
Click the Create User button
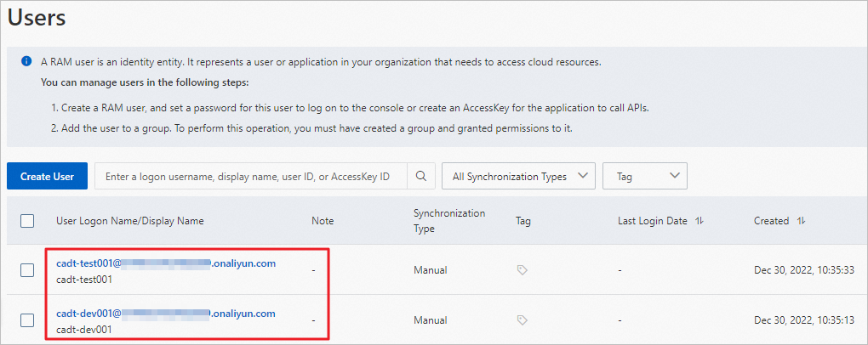[x=47, y=177]
